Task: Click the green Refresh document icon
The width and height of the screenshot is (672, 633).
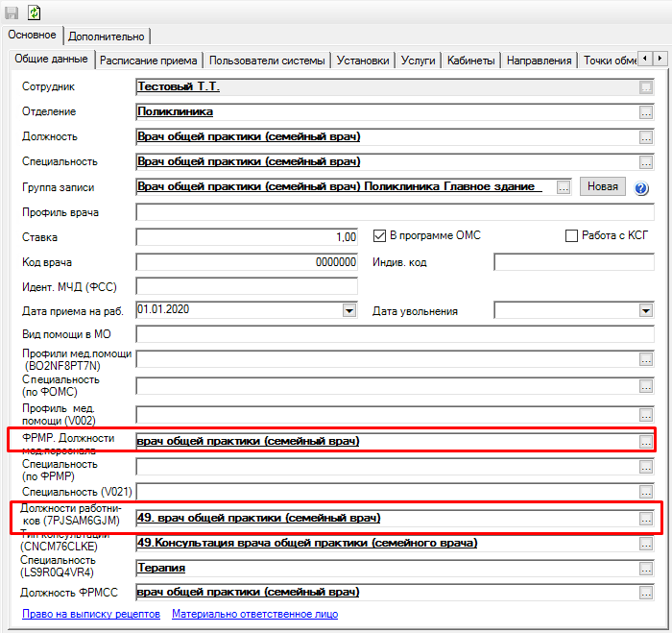Action: (35, 12)
